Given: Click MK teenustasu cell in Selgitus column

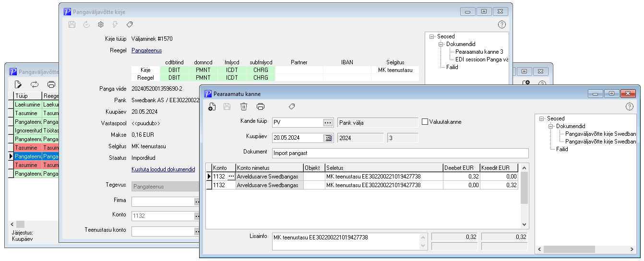Looking at the screenshot, I should [395, 70].
